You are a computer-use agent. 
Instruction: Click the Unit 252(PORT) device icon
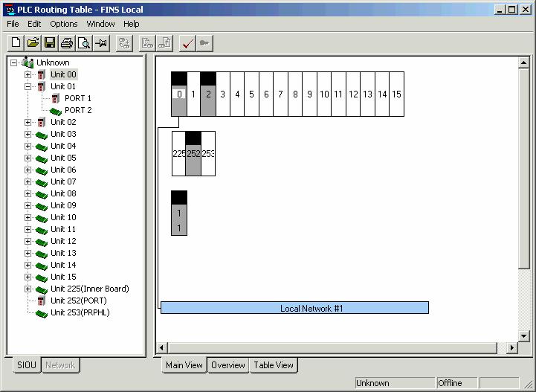click(42, 301)
